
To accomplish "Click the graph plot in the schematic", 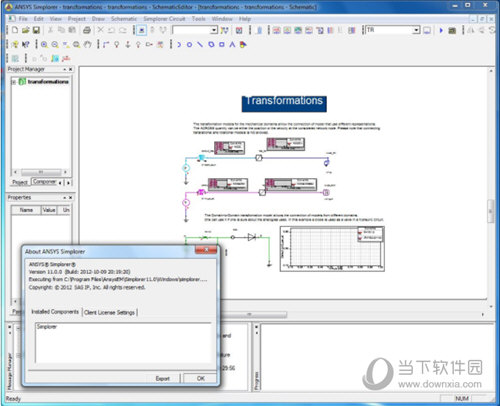I will pos(332,249).
